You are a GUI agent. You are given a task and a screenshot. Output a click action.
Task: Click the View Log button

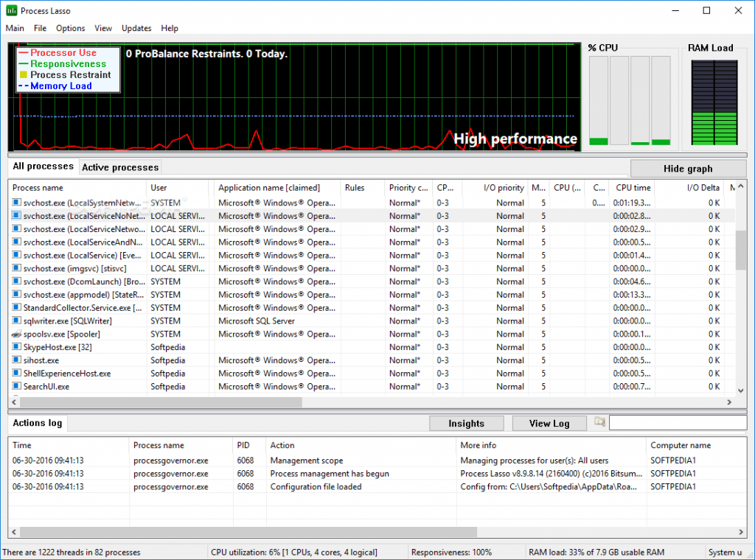(549, 424)
